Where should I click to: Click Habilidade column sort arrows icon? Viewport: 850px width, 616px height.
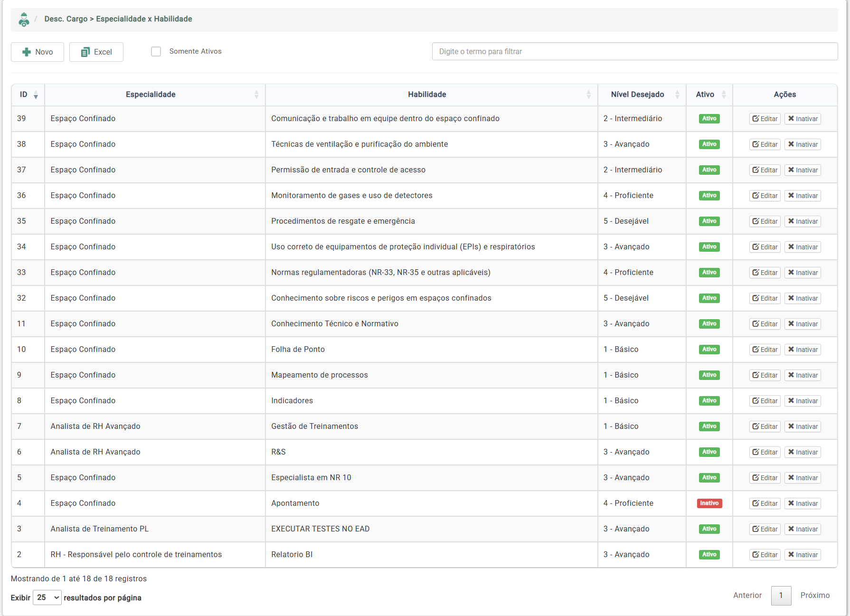[x=588, y=95]
